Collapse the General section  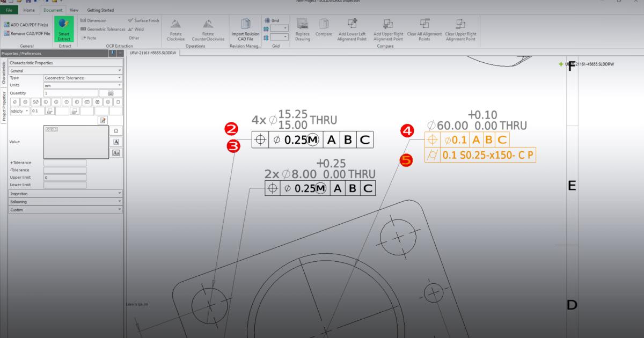(65, 70)
